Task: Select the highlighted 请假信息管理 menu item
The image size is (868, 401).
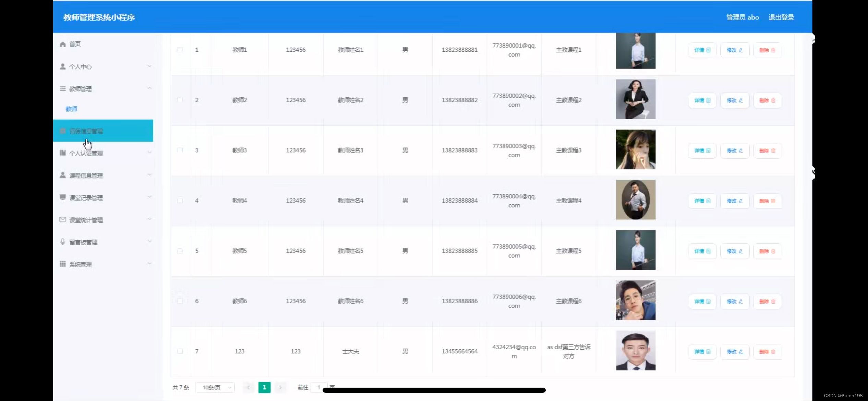Action: tap(103, 131)
